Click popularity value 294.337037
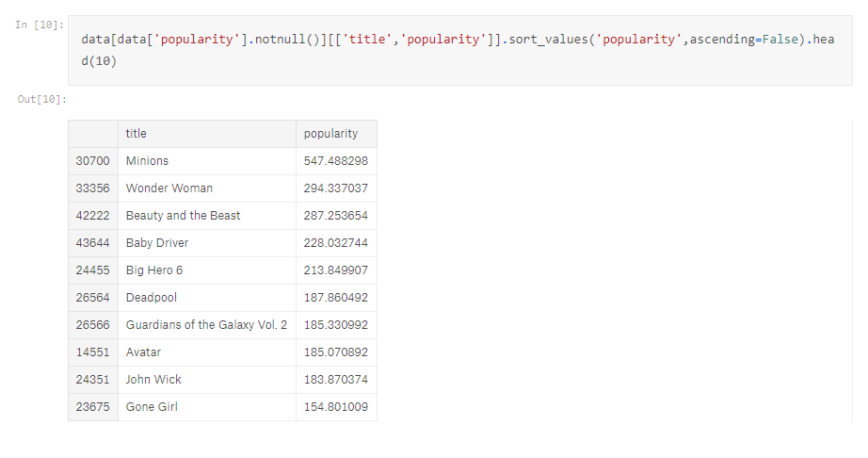 tap(337, 188)
